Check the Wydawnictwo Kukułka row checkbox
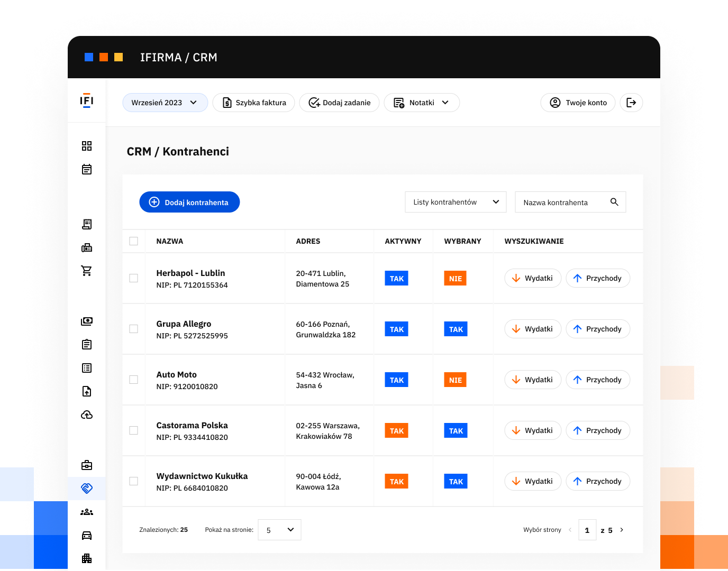This screenshot has width=728, height=571. [x=134, y=481]
